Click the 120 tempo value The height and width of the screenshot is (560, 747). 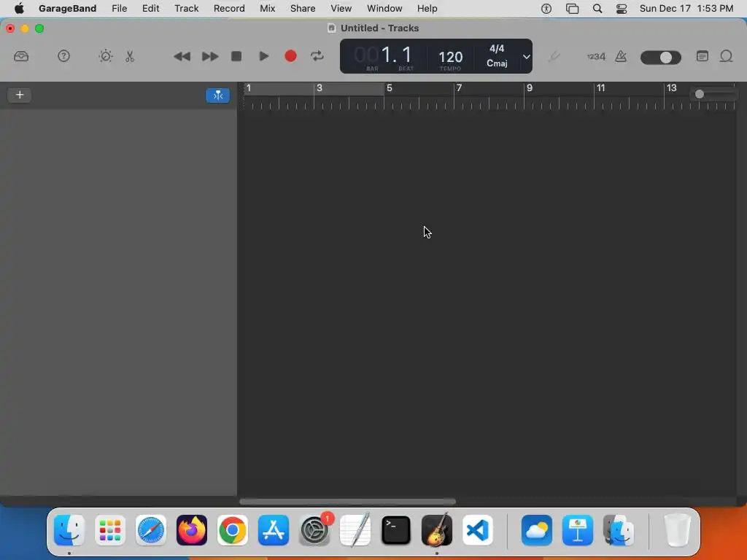tap(450, 57)
